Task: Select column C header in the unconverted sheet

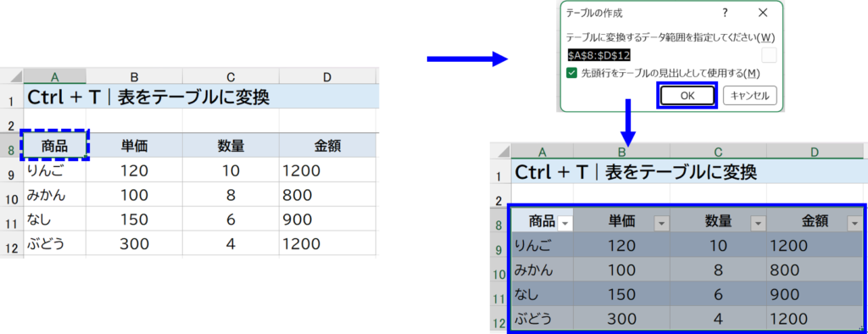Action: (231, 76)
